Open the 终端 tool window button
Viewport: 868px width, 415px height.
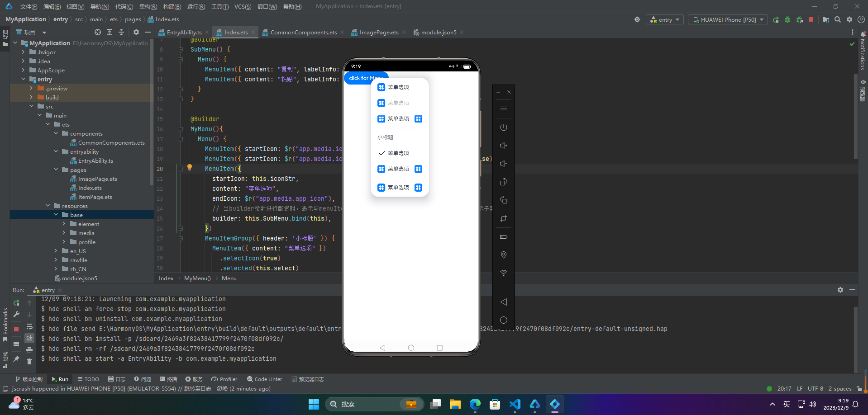pyautogui.click(x=168, y=379)
